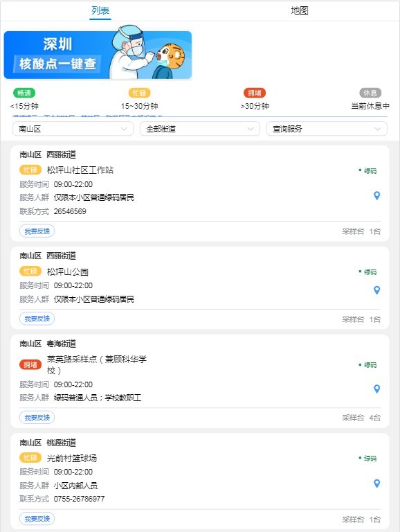Viewport: 400px width, 532px height.
Task: Click the 拥堵 badge on 莱英路采样点
Action: pyautogui.click(x=30, y=365)
